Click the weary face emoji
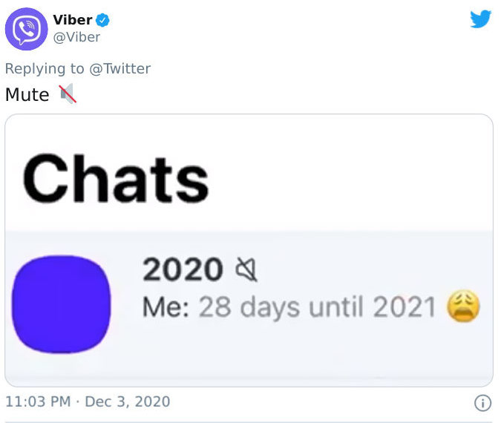Viewport: 504px width, 423px height. pyautogui.click(x=464, y=306)
